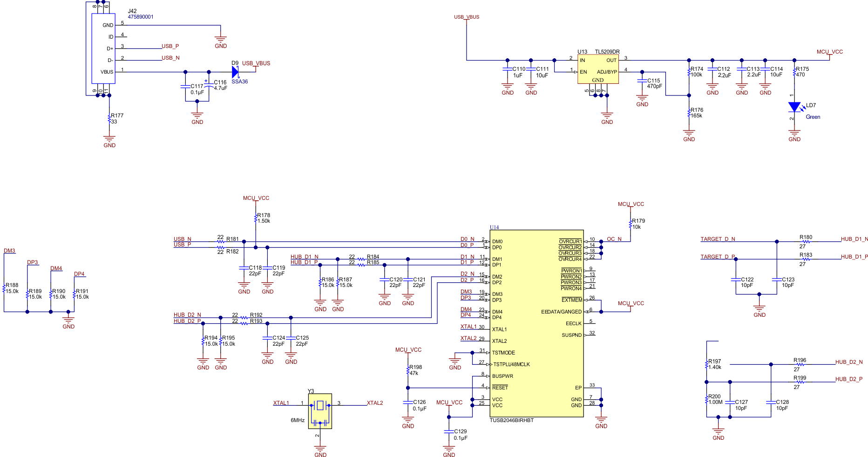The width and height of the screenshot is (868, 457).
Task: Click the HUB_D2_P label beside R199
Action: coord(849,379)
